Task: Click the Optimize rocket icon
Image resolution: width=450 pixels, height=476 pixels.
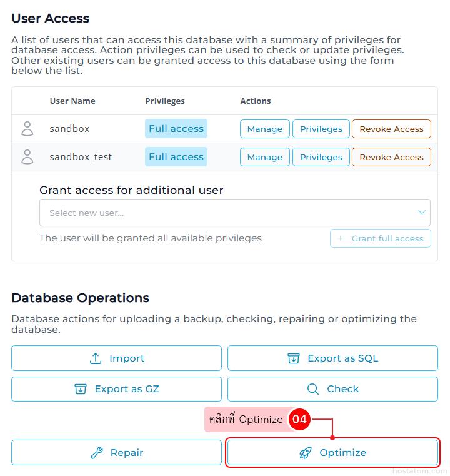Action: pyautogui.click(x=306, y=453)
